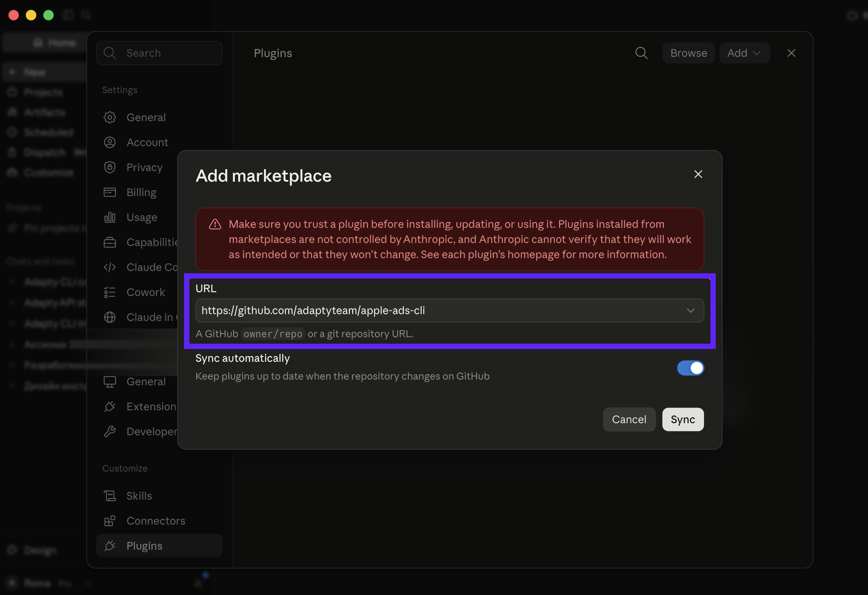The image size is (868, 595).
Task: Click the Extensions plug icon
Action: coord(110,407)
